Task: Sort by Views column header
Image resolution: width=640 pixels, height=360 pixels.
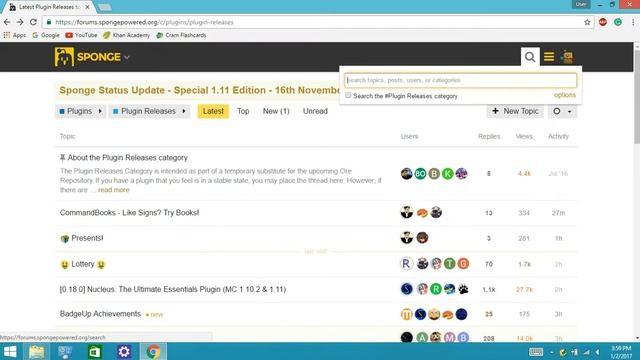Action: (524, 136)
